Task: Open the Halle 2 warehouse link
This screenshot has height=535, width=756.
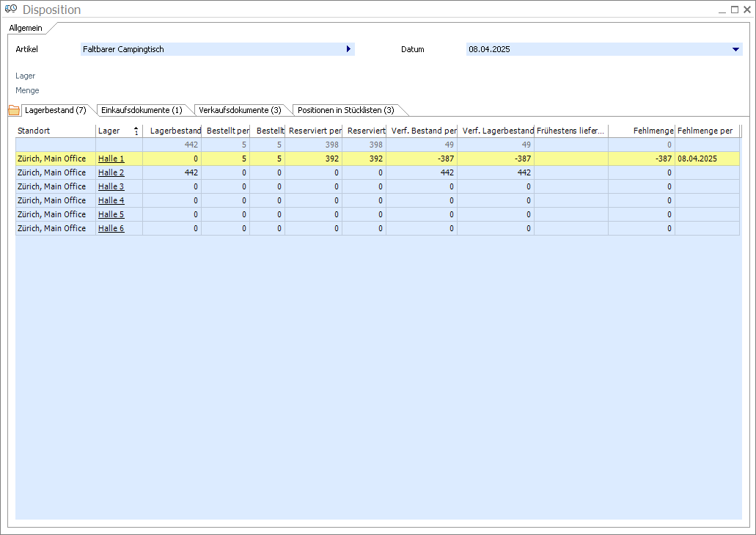Action: (x=111, y=172)
